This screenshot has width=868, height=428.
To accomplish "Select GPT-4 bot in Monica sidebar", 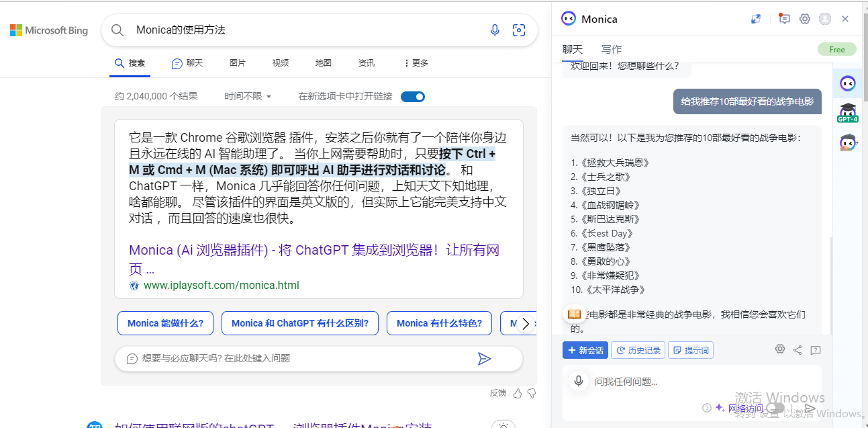I will (848, 113).
